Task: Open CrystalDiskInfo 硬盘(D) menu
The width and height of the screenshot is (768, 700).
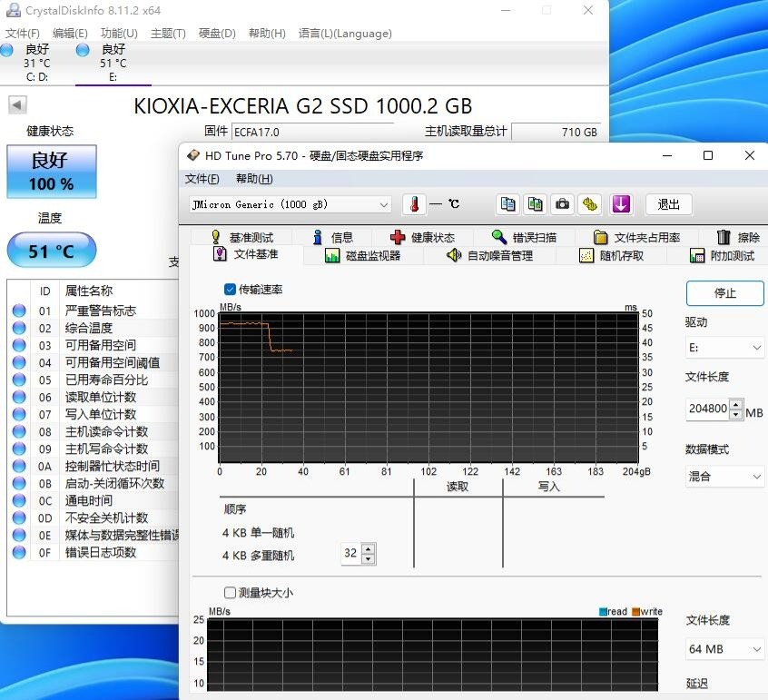Action: tap(217, 34)
